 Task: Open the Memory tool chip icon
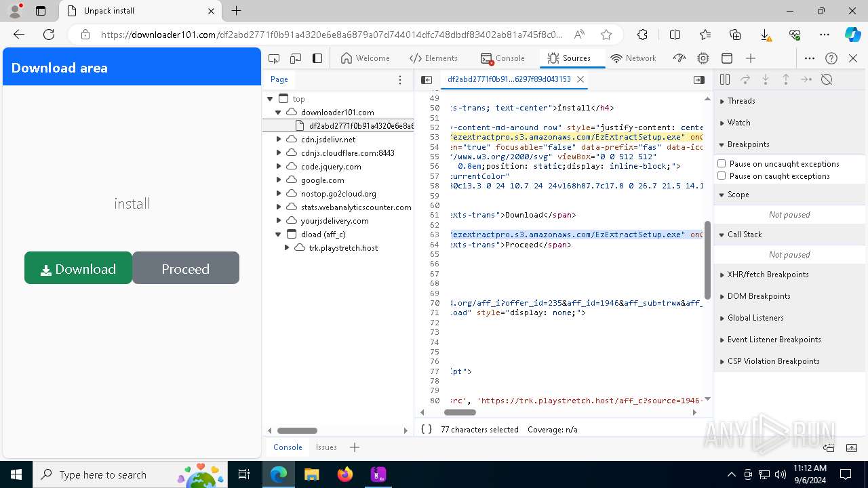tap(703, 58)
